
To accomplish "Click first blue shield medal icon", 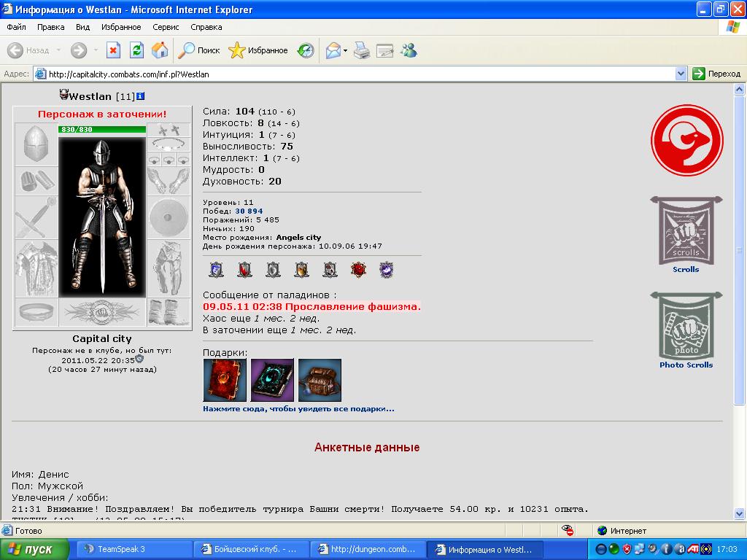I will [x=216, y=270].
